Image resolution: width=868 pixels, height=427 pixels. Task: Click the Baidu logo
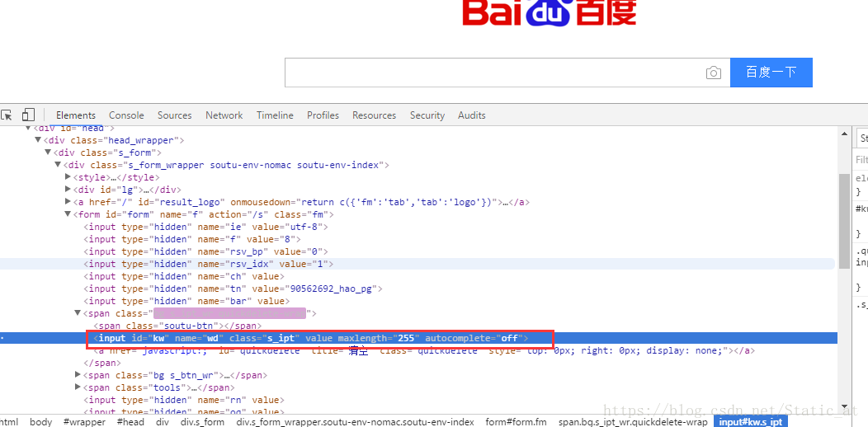click(x=550, y=12)
